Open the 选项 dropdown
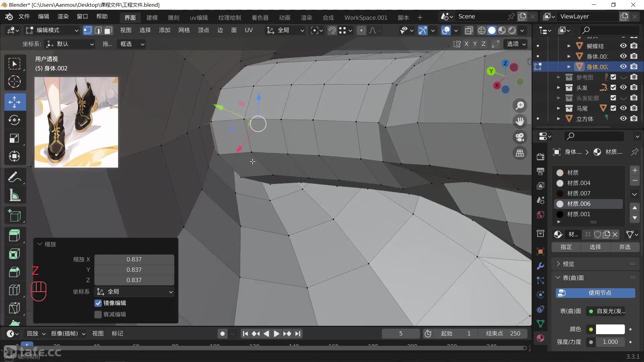This screenshot has height=362, width=644. [x=516, y=44]
